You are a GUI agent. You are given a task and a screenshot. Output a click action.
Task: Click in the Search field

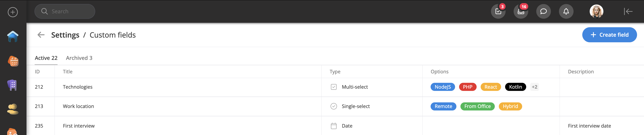68,11
